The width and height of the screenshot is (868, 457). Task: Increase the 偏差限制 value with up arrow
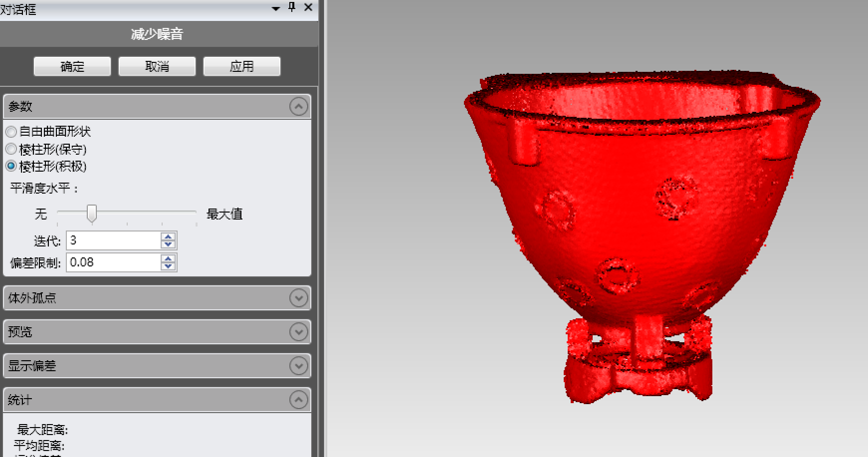click(168, 258)
